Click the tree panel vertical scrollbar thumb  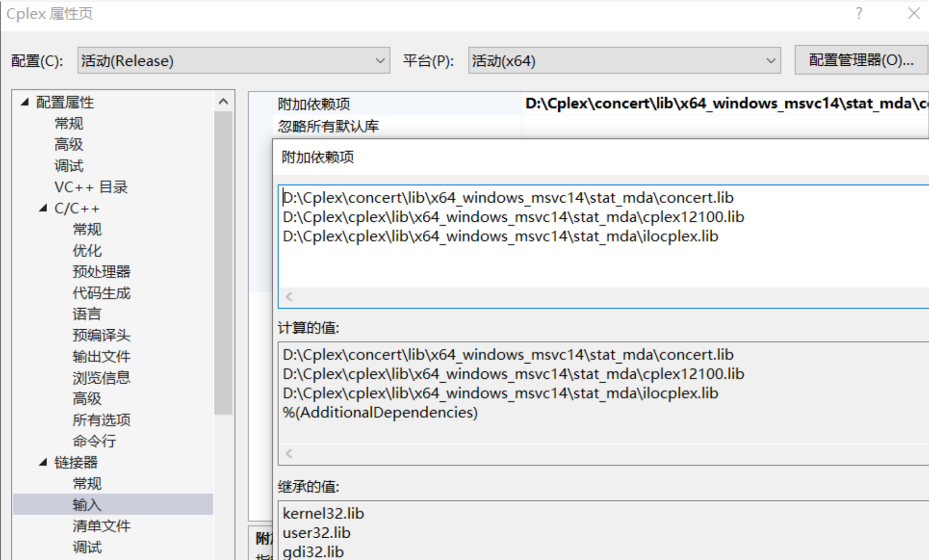(x=224, y=262)
